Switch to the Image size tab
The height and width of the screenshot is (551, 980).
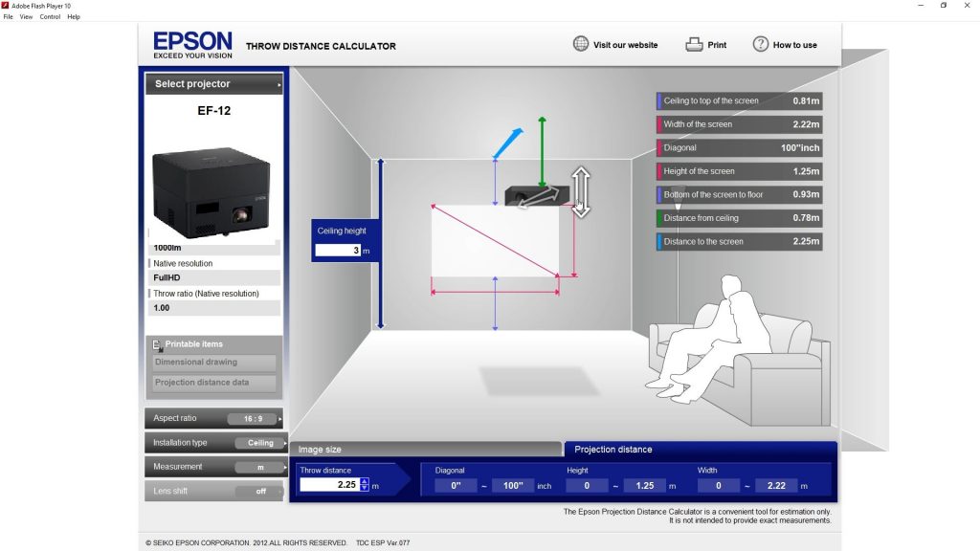point(426,450)
